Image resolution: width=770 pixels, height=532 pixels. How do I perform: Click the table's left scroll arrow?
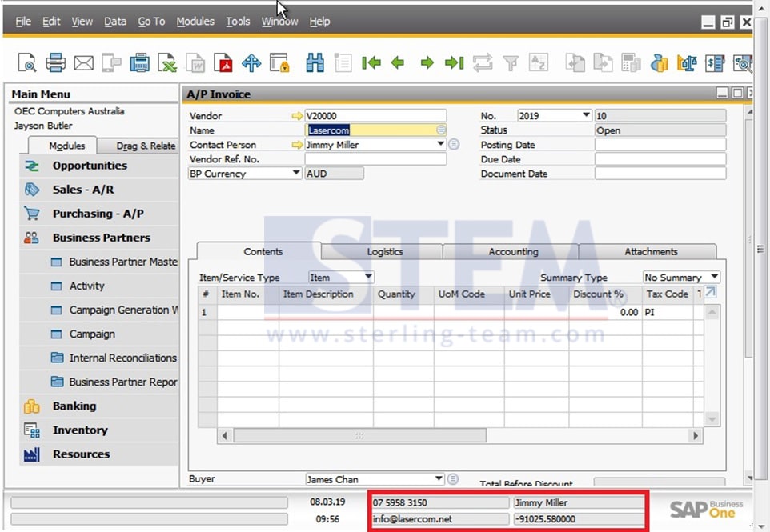click(224, 436)
